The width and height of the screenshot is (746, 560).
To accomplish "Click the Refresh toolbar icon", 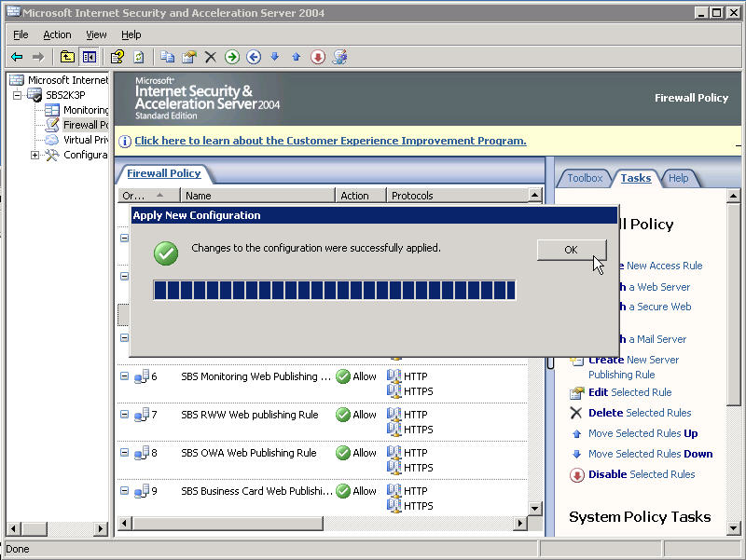I will pyautogui.click(x=139, y=57).
